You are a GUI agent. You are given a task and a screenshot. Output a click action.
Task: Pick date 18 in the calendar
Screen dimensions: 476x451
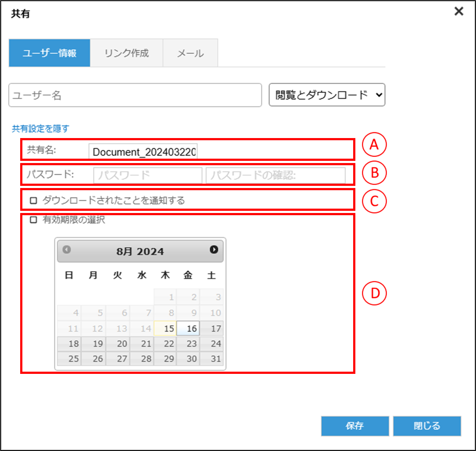click(x=69, y=344)
